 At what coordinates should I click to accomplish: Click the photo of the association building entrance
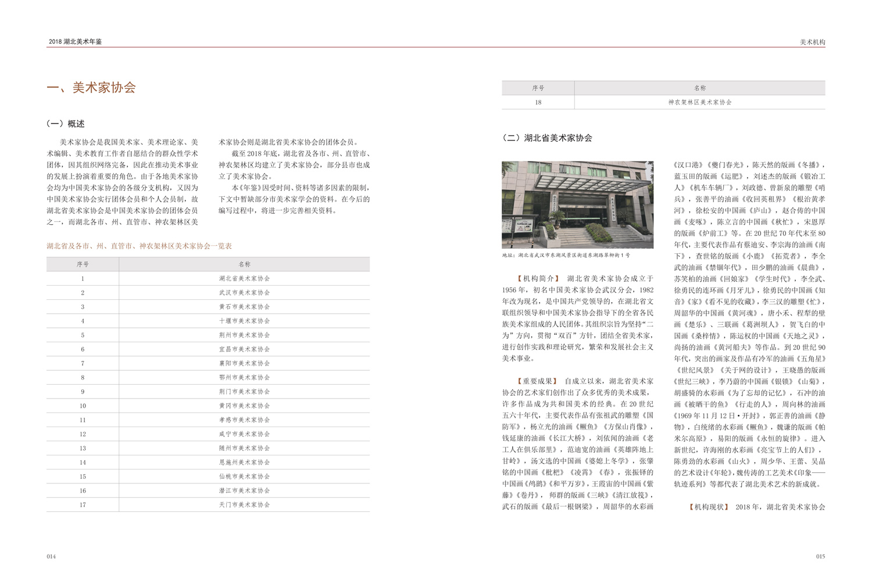coord(577,205)
